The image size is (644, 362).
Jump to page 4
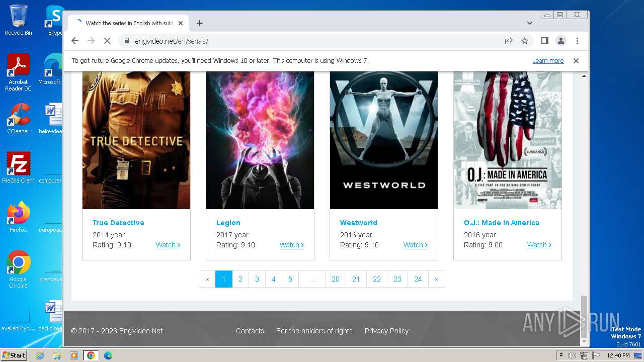click(274, 279)
